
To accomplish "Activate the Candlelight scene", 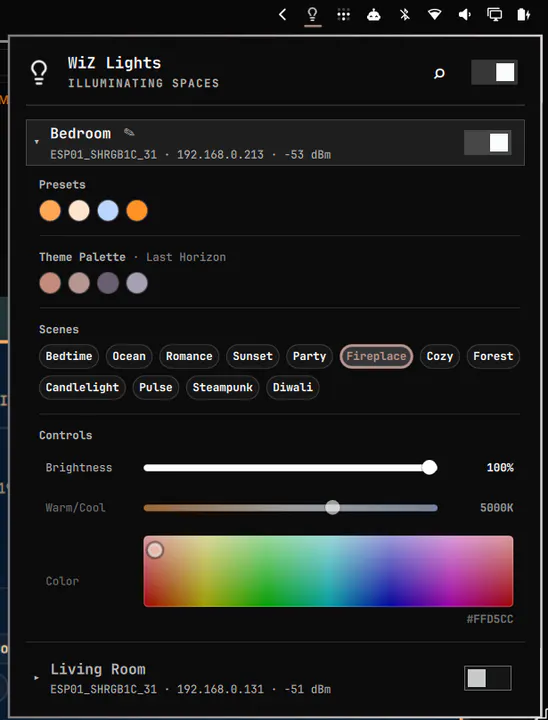I will tap(82, 387).
